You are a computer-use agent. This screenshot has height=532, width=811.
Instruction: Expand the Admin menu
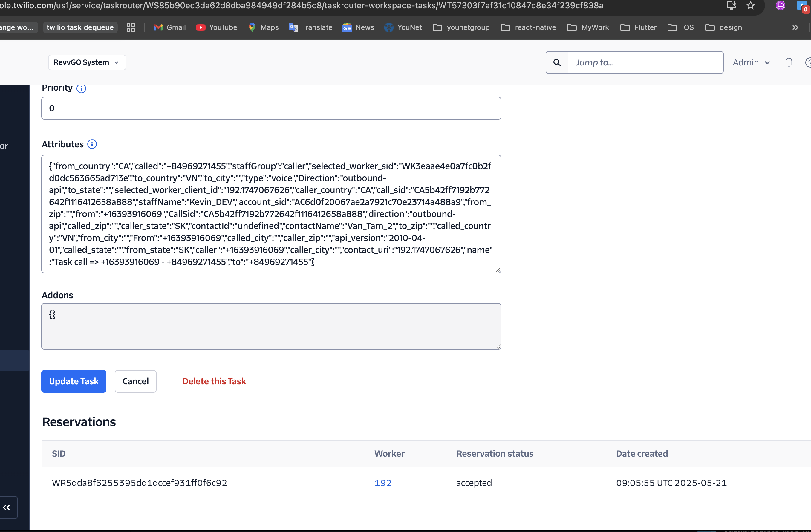[x=751, y=62]
